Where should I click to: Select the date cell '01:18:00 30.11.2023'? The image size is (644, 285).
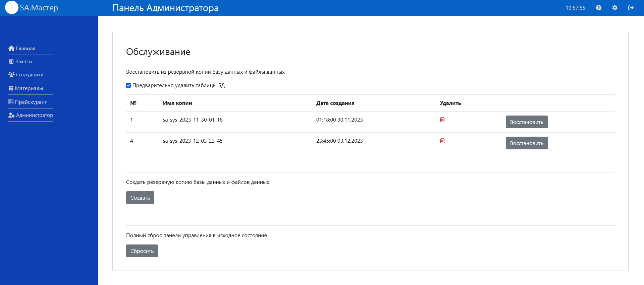click(339, 120)
